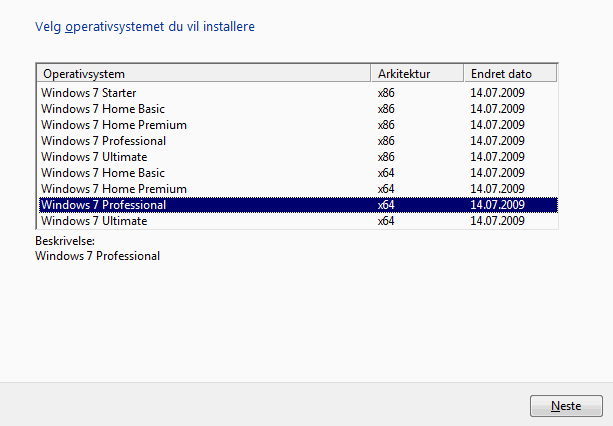Select Windows 7 Ultimate x64 row
This screenshot has height=426, width=613.
(x=298, y=221)
